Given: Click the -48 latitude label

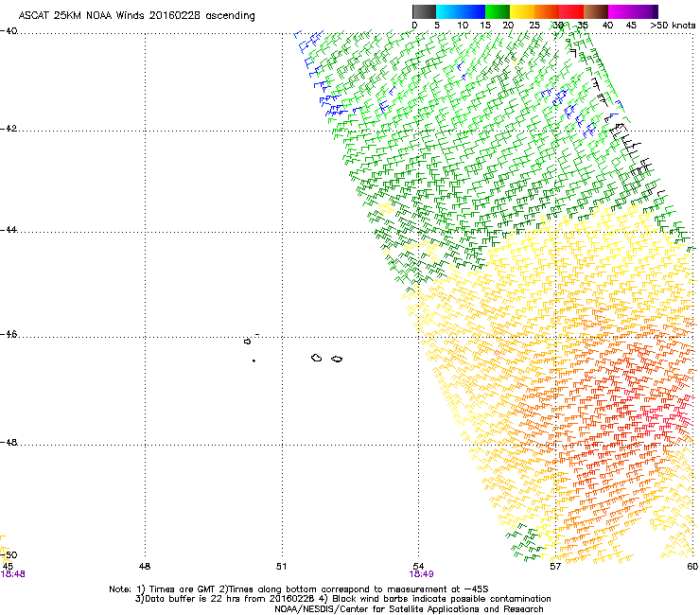Looking at the screenshot, I should (9, 442).
